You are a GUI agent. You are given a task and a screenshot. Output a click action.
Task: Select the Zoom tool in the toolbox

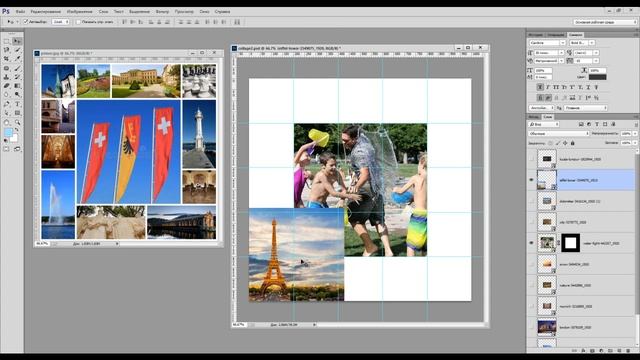tap(17, 122)
